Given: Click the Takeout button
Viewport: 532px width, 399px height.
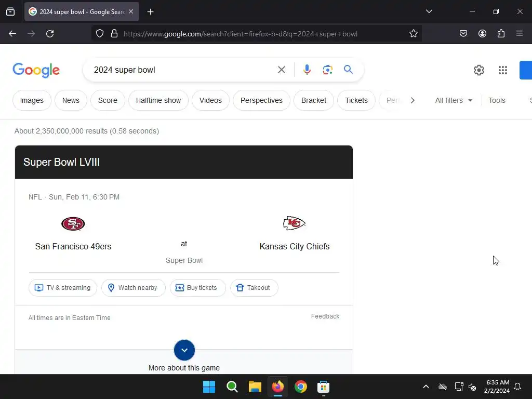Looking at the screenshot, I should pyautogui.click(x=254, y=288).
